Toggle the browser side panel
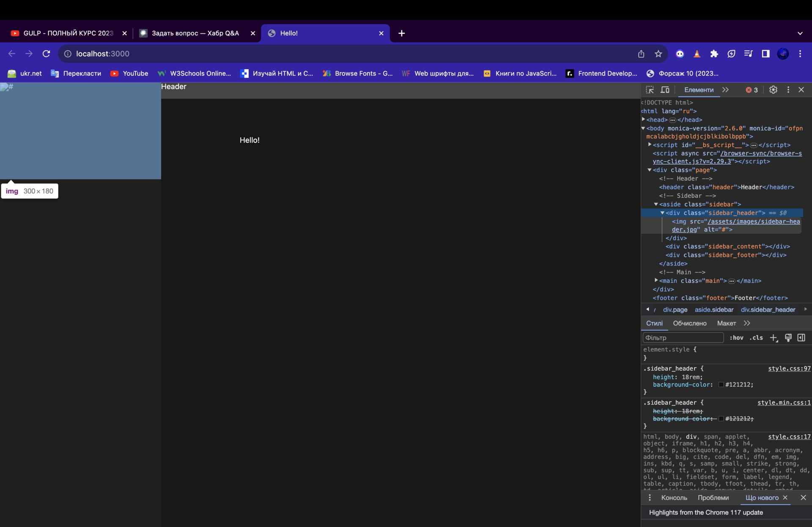 765,54
